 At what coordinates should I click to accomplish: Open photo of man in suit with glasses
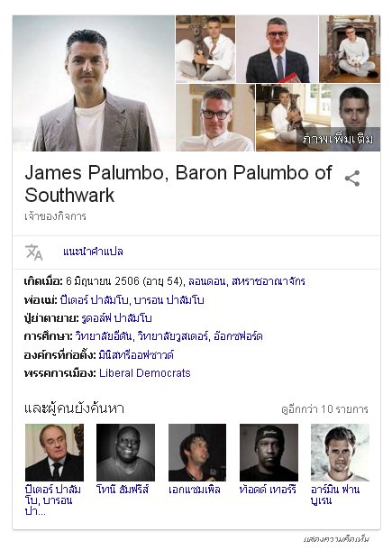tap(277, 49)
